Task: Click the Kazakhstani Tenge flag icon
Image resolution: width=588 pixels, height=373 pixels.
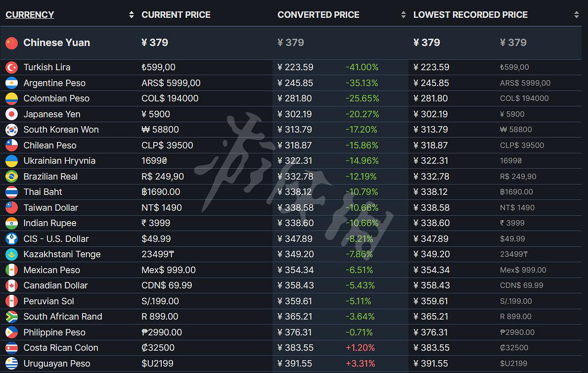Action: coord(12,254)
